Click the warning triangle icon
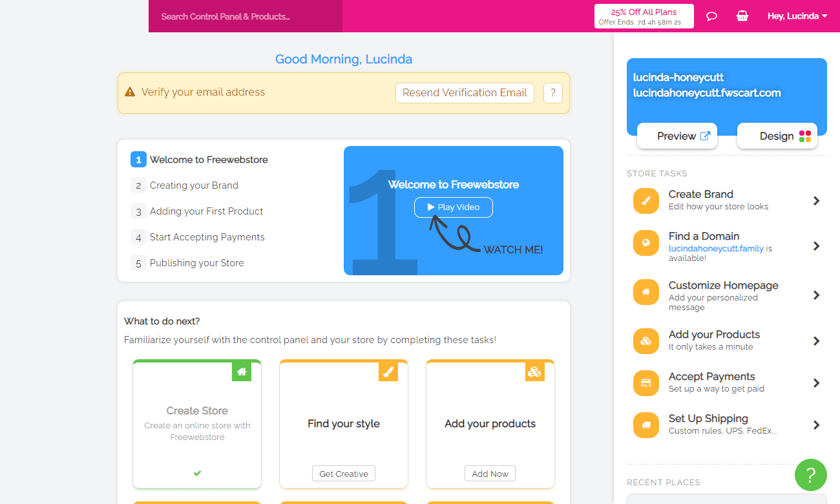The image size is (840, 504). [x=130, y=92]
